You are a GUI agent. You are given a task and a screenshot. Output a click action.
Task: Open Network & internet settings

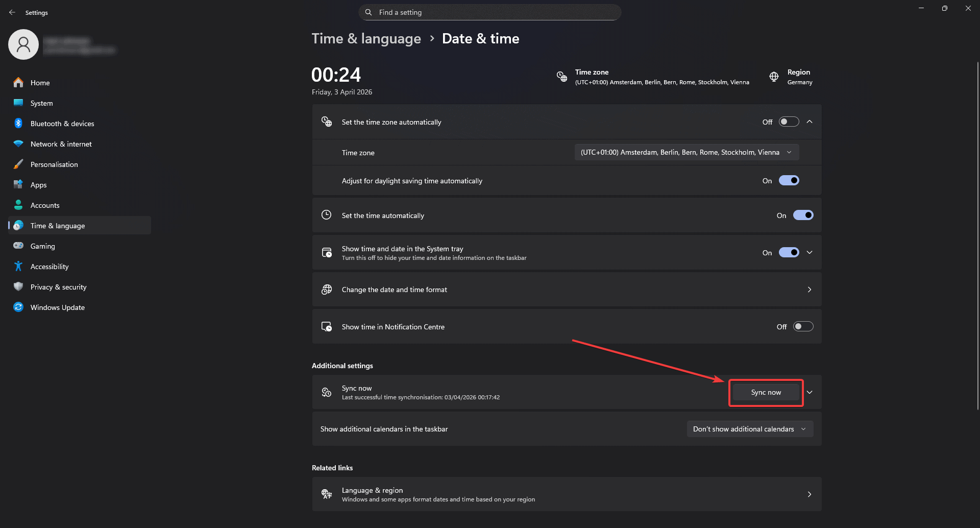tap(80, 143)
